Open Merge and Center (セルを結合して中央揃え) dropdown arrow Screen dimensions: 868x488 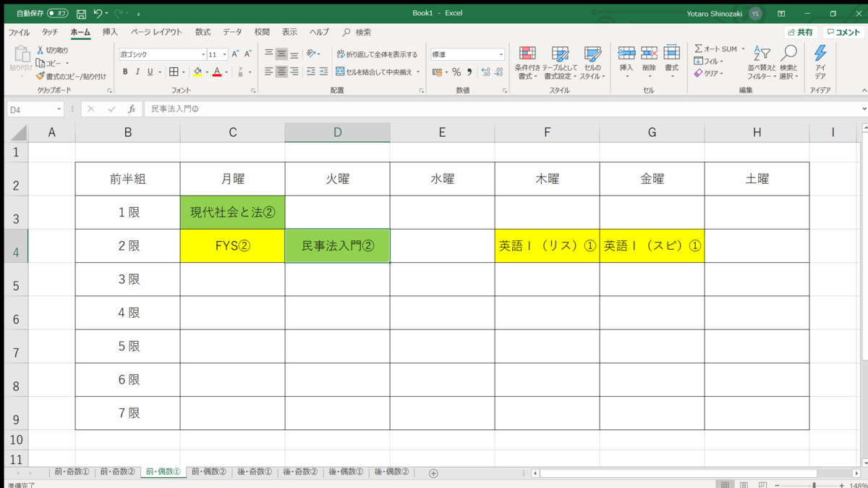point(418,72)
